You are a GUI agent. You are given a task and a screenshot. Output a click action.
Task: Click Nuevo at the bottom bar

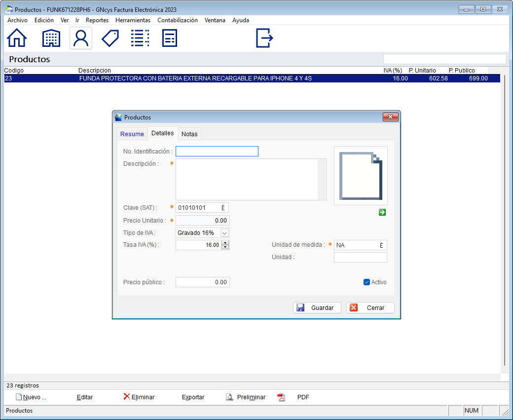click(x=32, y=397)
